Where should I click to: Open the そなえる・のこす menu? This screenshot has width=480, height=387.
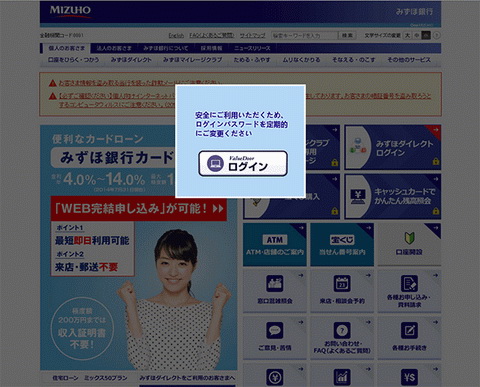[x=353, y=60]
